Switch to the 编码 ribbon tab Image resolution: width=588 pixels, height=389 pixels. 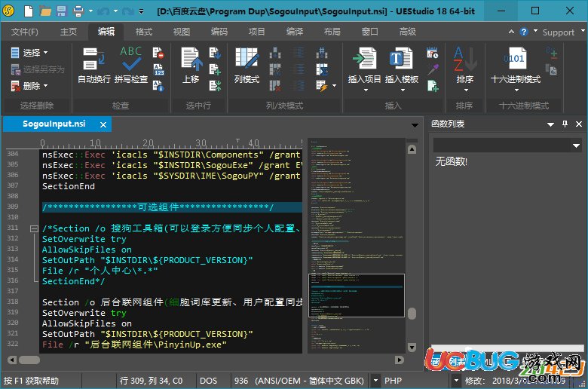point(219,32)
